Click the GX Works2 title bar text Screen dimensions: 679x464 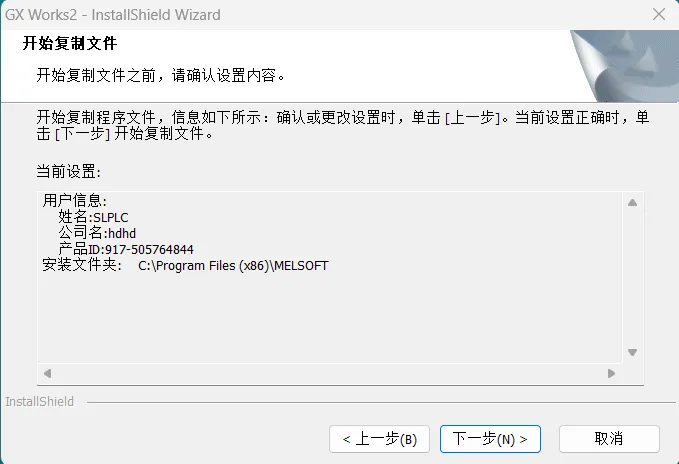click(x=113, y=15)
